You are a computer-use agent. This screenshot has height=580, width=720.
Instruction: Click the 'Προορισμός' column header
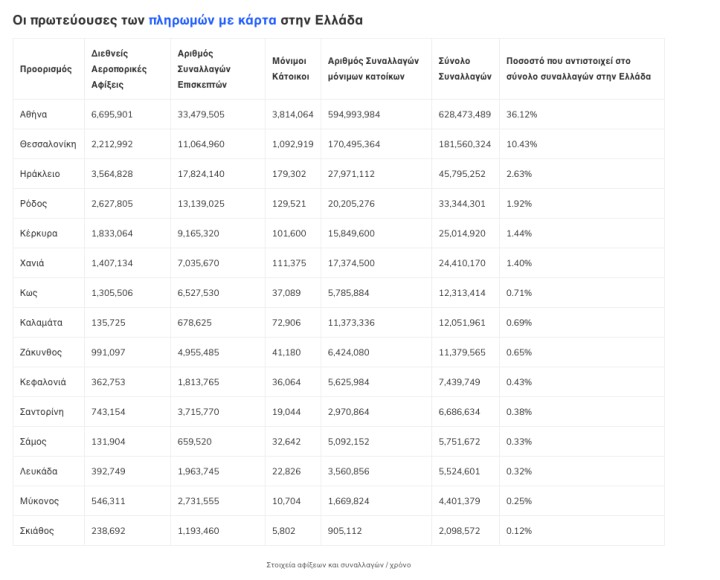point(46,69)
